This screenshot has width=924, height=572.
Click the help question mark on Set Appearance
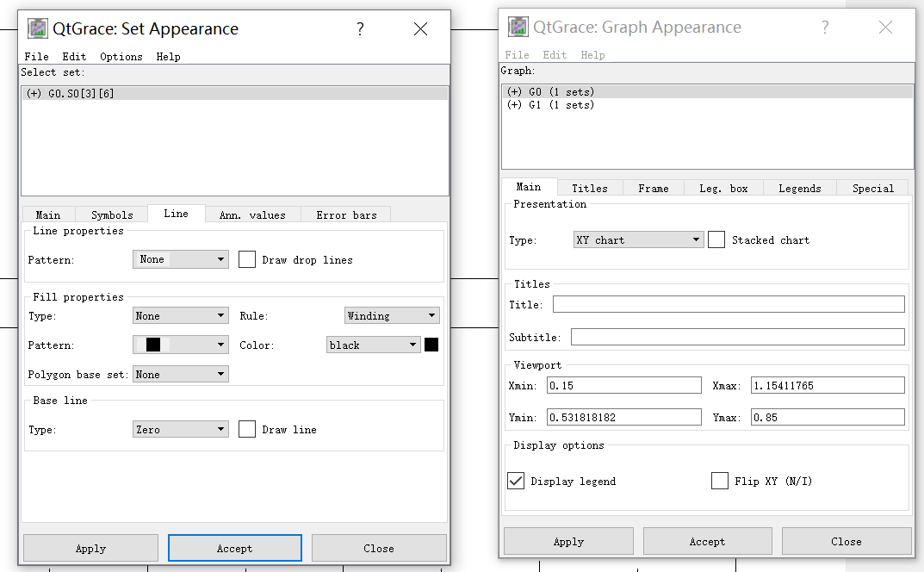360,28
